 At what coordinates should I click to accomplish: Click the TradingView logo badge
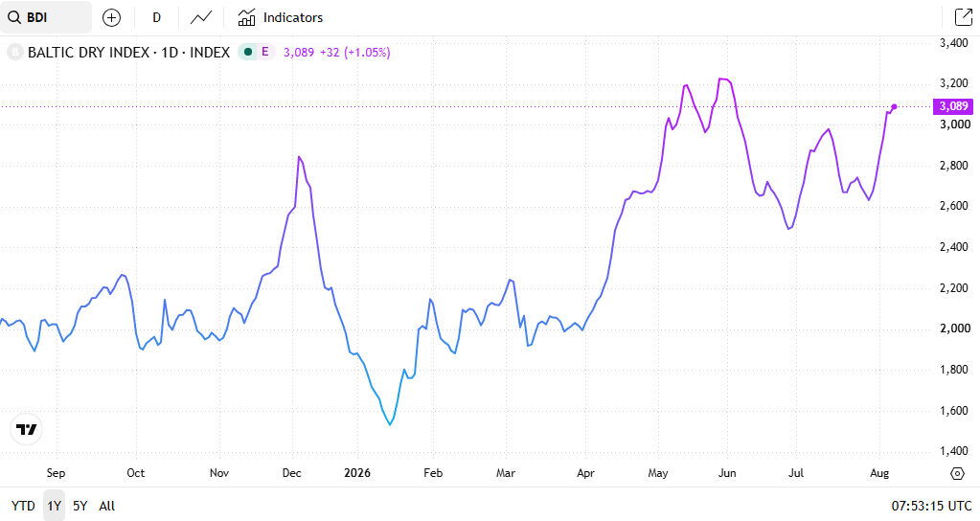tap(26, 429)
